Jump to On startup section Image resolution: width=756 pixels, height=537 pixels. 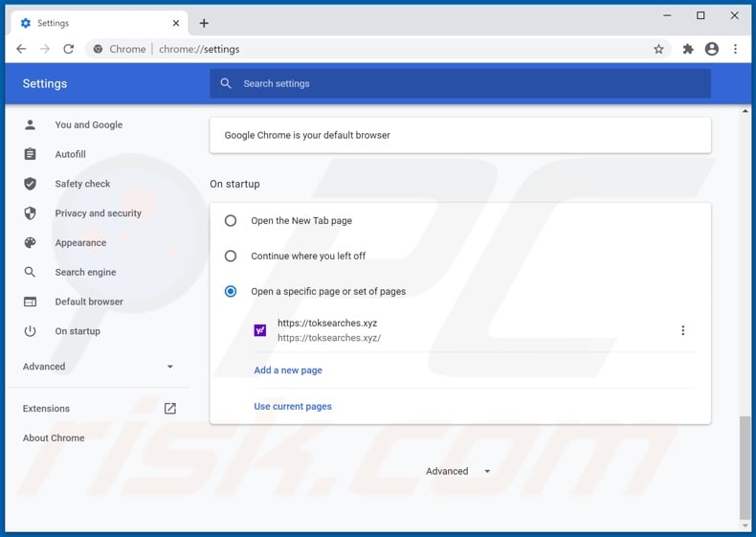pos(78,331)
